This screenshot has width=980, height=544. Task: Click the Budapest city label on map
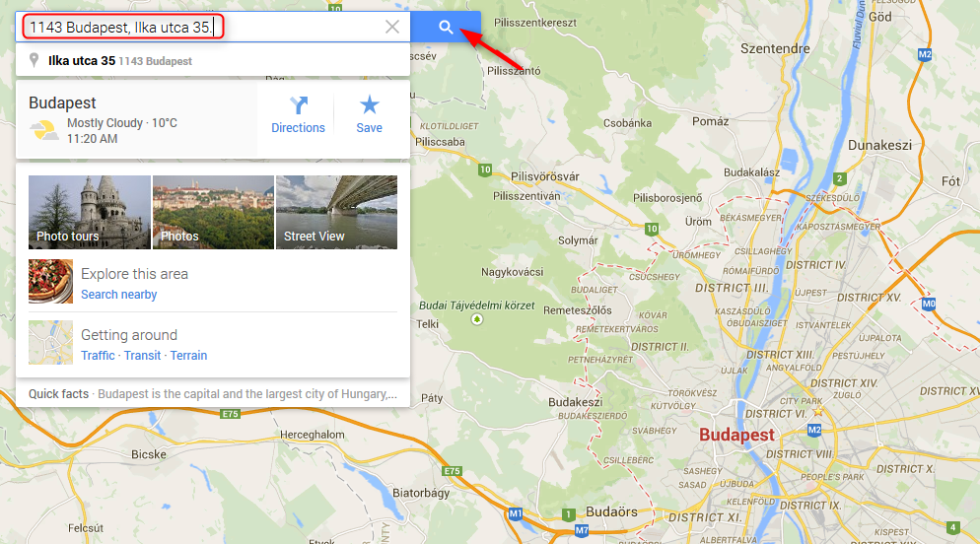(736, 435)
